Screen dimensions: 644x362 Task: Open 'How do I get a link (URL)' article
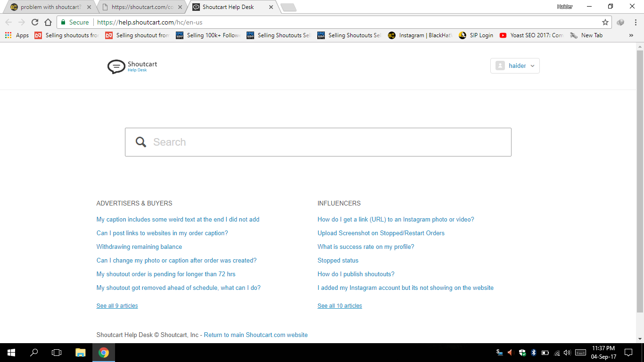point(396,220)
